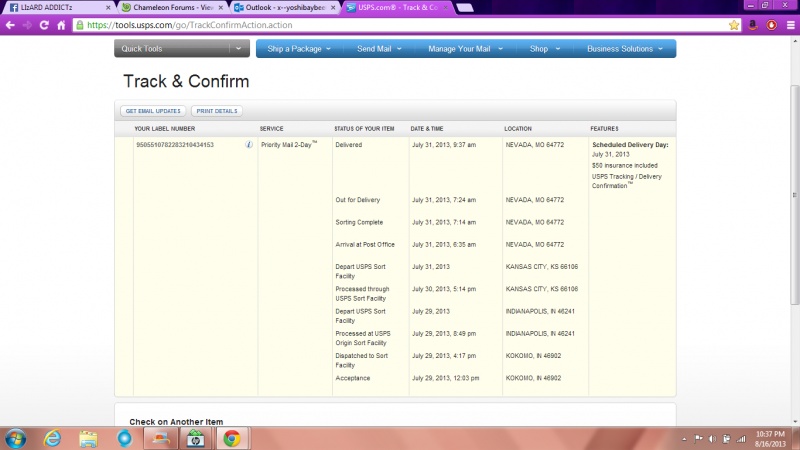Expand the Shop menu
The image size is (800, 450).
(x=544, y=48)
